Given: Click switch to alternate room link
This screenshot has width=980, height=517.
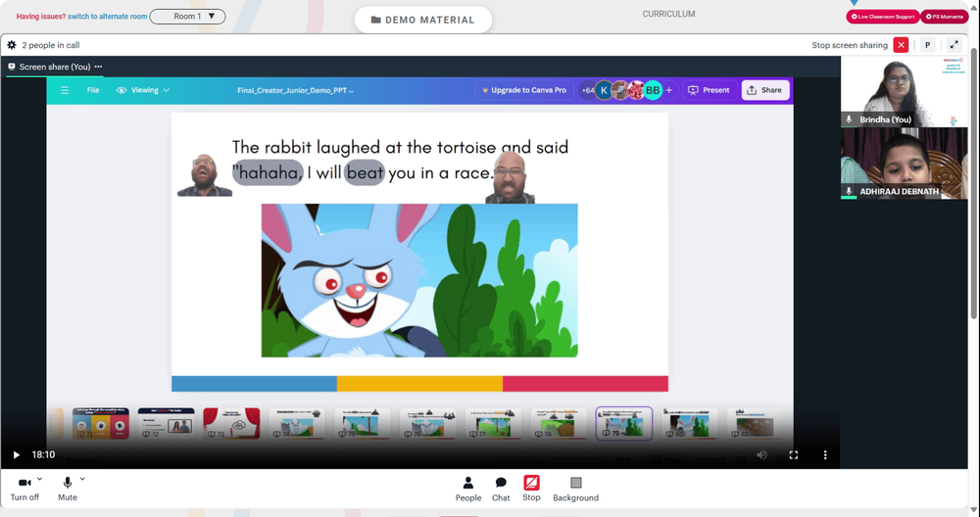Looking at the screenshot, I should [x=108, y=17].
